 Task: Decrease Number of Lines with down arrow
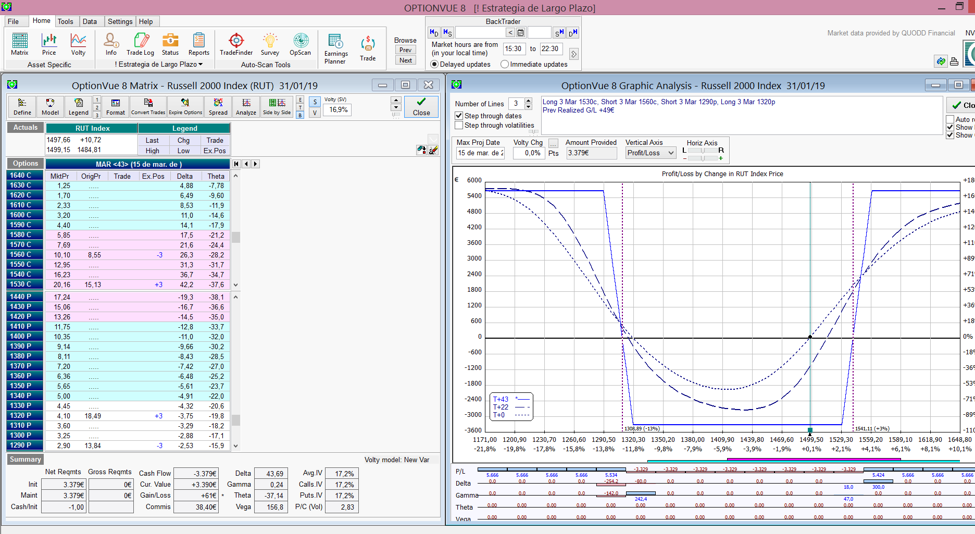(529, 106)
